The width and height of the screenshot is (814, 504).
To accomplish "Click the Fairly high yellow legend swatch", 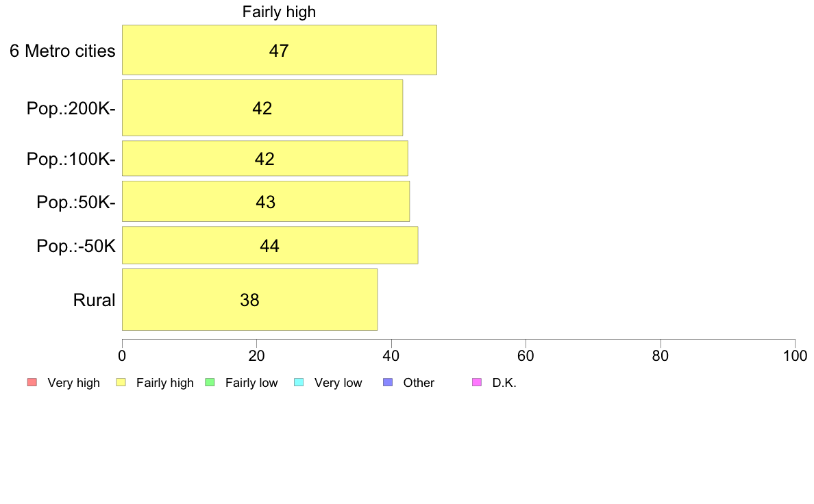I will [x=121, y=383].
